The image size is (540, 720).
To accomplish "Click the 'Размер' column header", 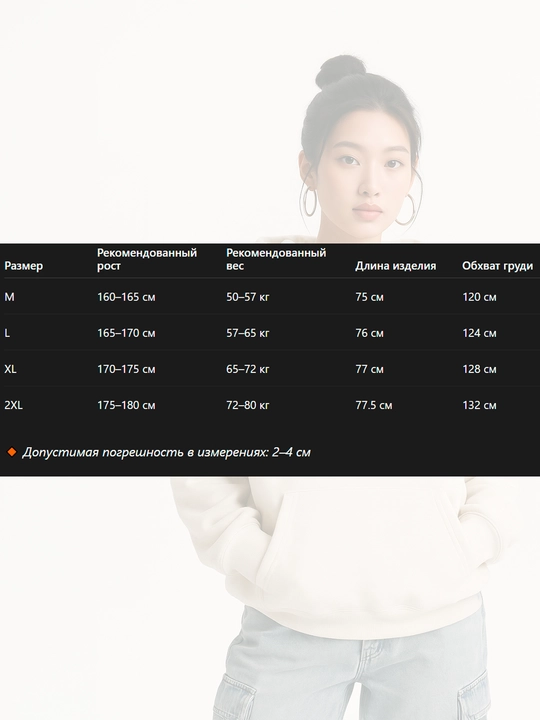I will point(23,266).
